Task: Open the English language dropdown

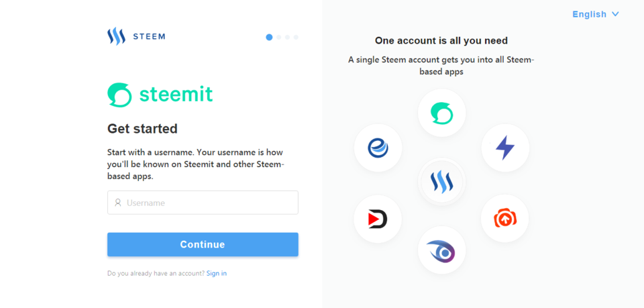Action: point(596,14)
